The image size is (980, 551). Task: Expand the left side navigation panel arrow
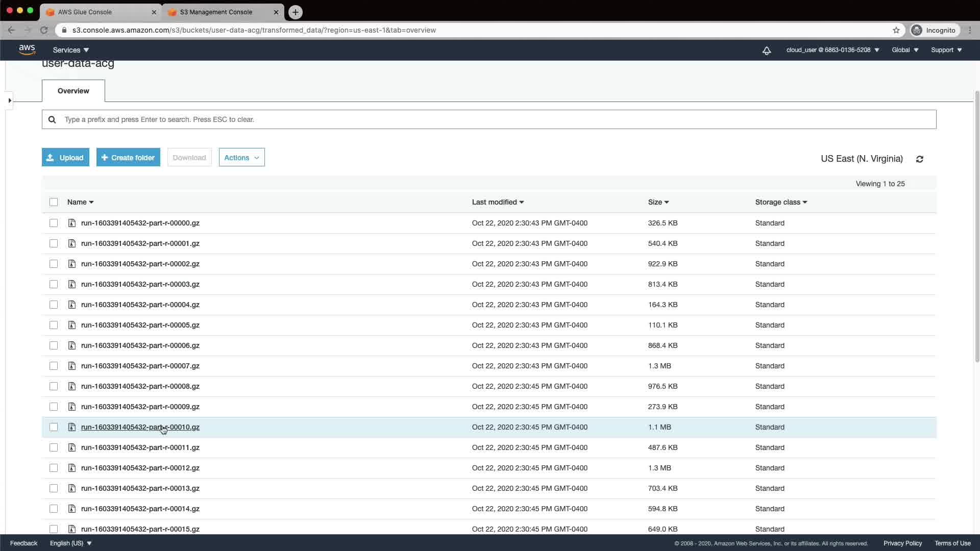10,101
